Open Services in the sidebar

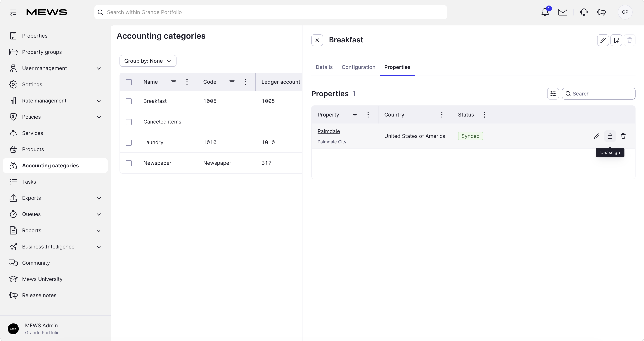tap(55, 133)
